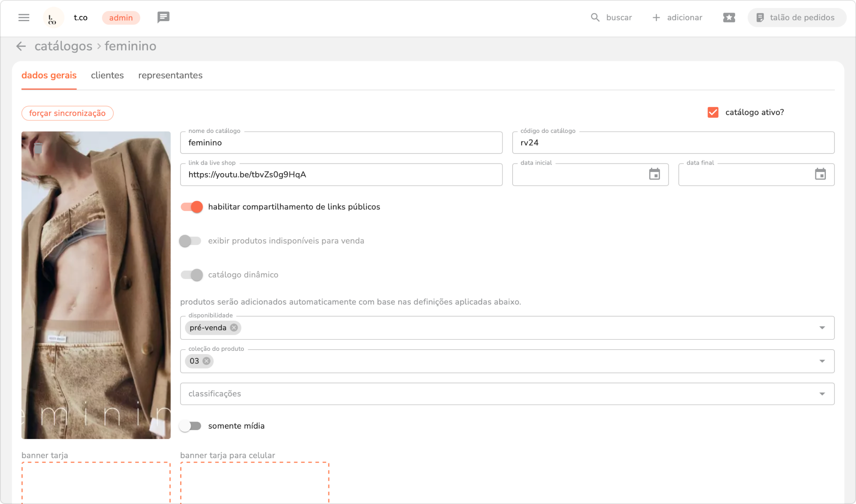The width and height of the screenshot is (856, 504).
Task: Click forçar sincronização button
Action: [68, 113]
